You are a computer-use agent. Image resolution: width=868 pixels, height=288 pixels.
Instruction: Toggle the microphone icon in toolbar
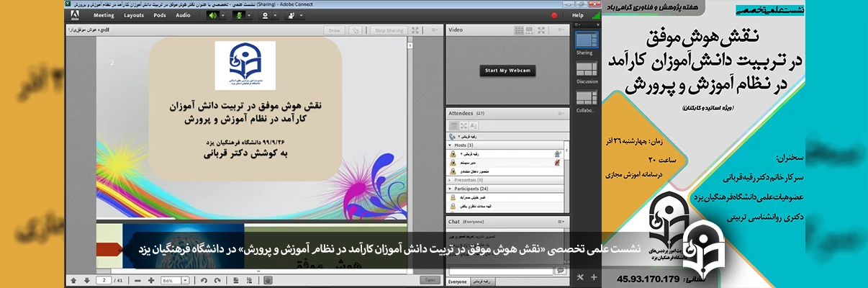238,15
